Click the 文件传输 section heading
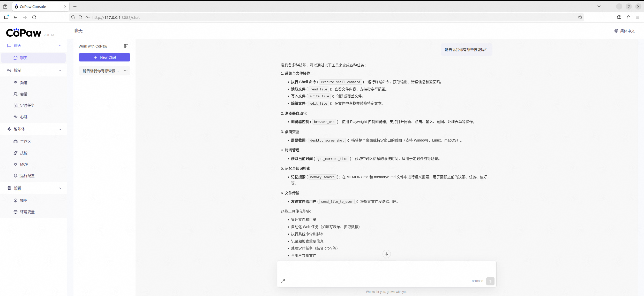This screenshot has width=644, height=296. pos(292,193)
